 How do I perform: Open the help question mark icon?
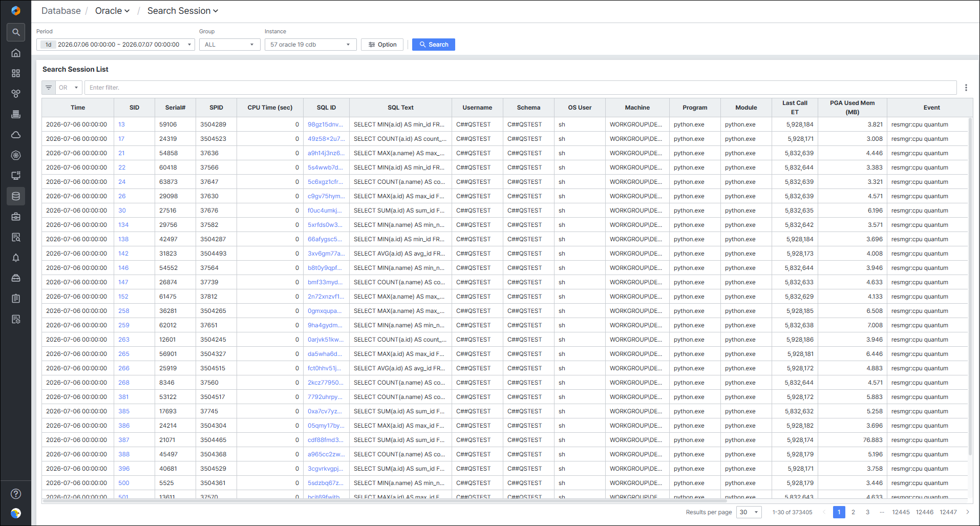point(16,494)
